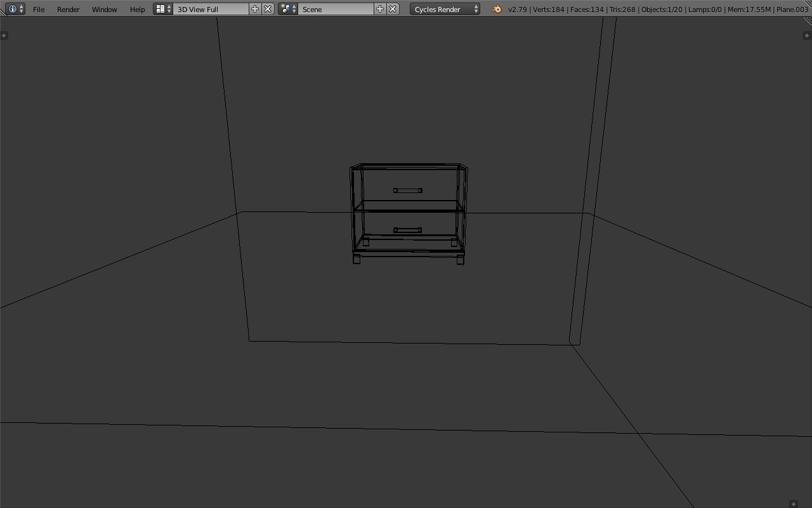The width and height of the screenshot is (812, 508).
Task: Click the version and scene statistics text
Action: (x=658, y=10)
